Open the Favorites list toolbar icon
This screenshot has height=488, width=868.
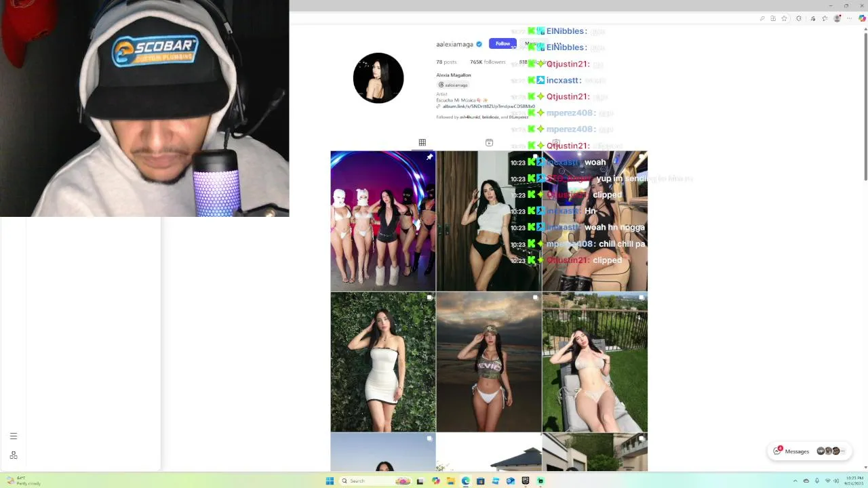(825, 18)
